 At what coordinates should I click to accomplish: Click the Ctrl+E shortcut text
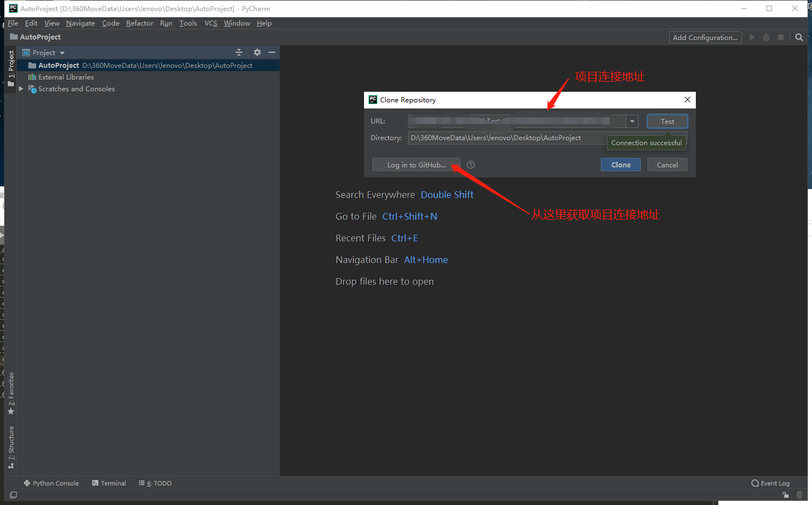click(x=405, y=238)
